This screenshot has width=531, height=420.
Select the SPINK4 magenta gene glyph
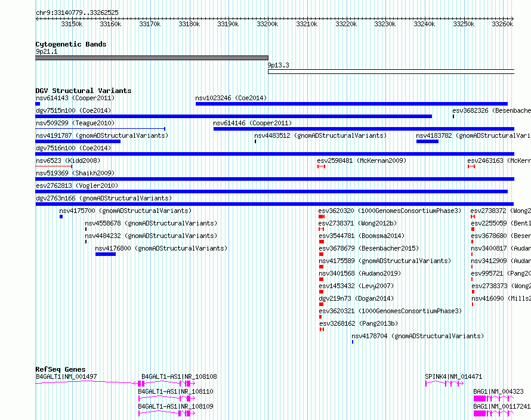pyautogui.click(x=444, y=384)
